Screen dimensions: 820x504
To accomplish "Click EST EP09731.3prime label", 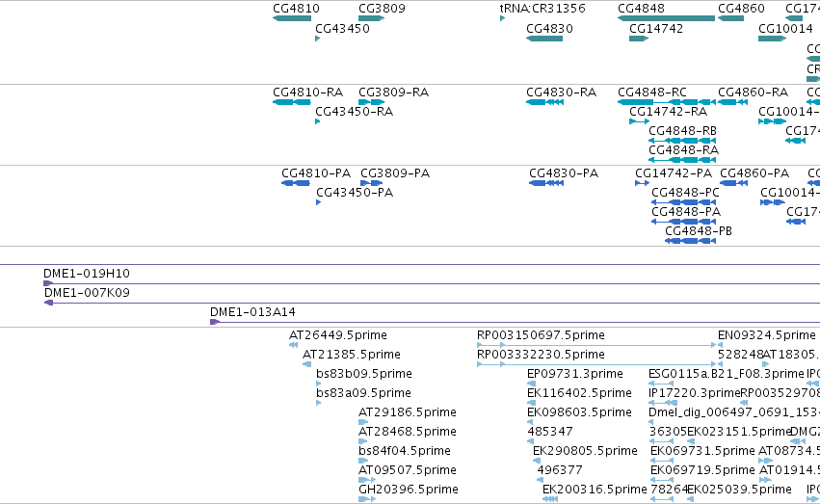I will tap(575, 374).
